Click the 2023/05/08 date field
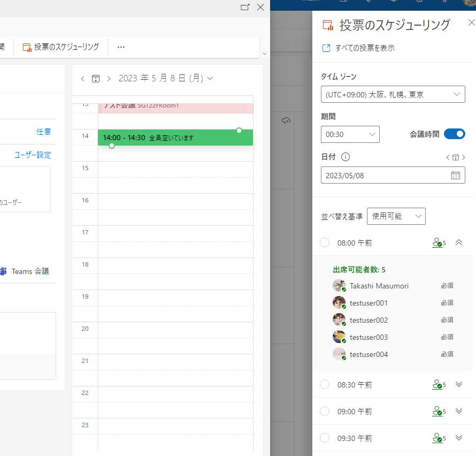Image resolution: width=476 pixels, height=456 pixels. [393, 175]
